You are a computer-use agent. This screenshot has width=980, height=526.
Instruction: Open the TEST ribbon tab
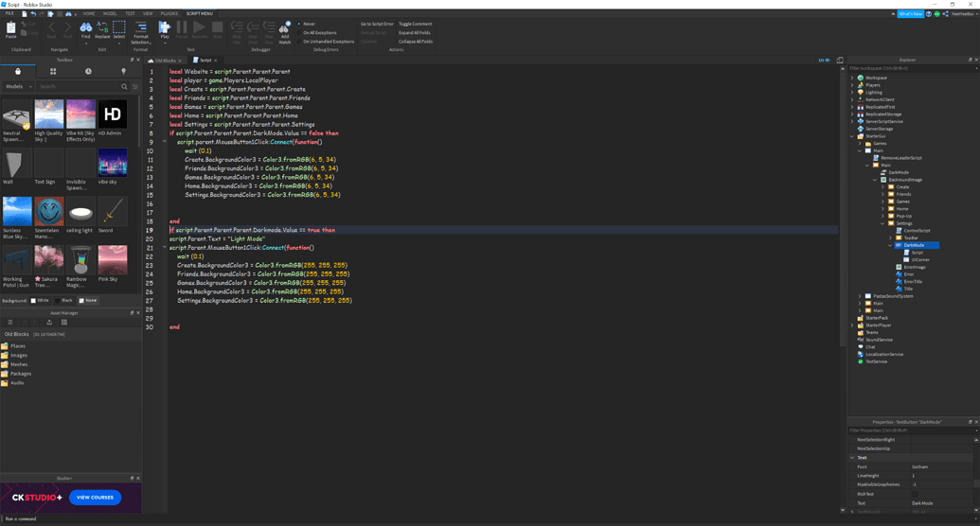click(130, 13)
